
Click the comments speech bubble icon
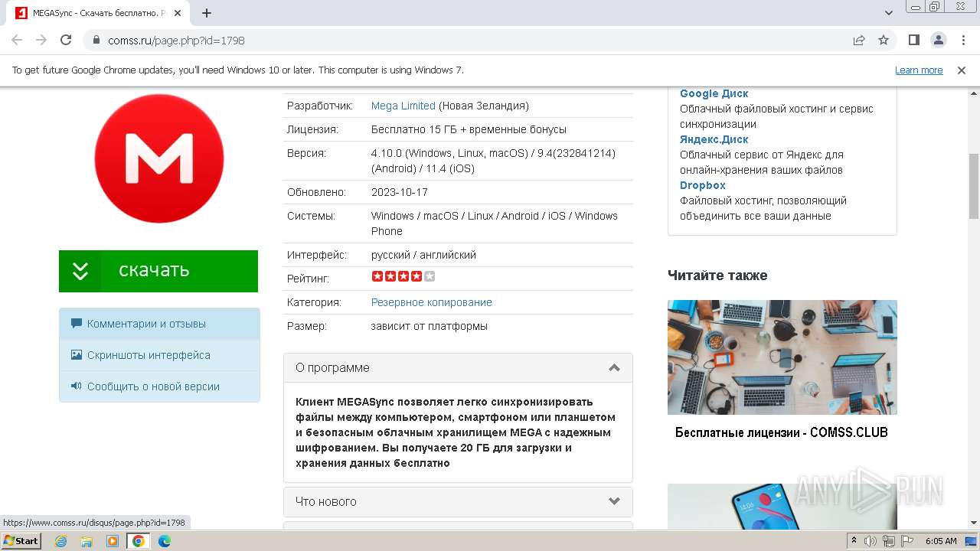coord(76,324)
